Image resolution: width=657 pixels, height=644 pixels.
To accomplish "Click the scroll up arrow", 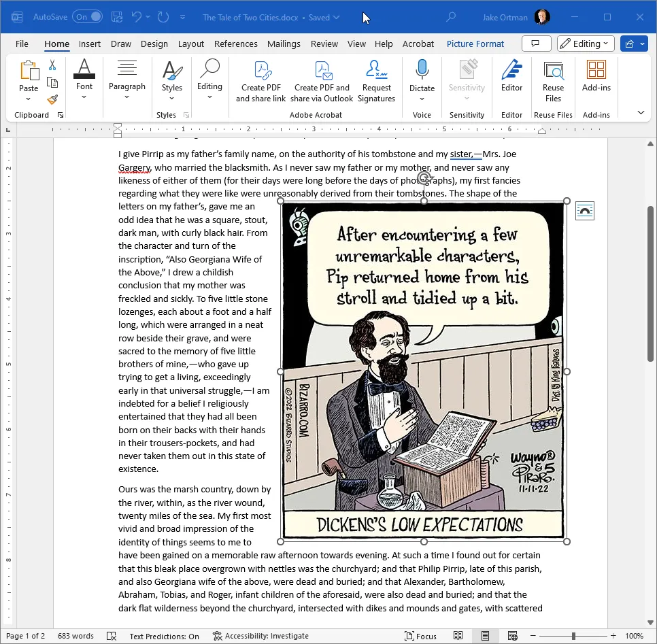I will 650,143.
